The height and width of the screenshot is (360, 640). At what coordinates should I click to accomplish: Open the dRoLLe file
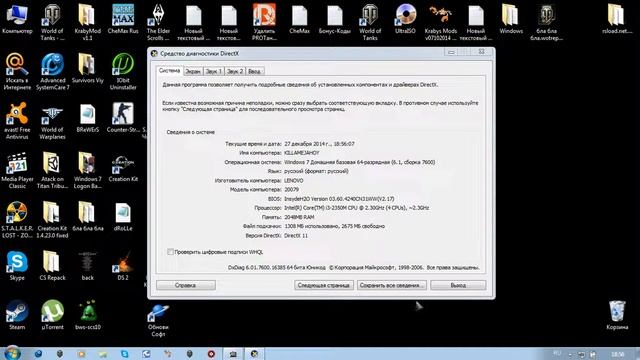click(x=123, y=216)
